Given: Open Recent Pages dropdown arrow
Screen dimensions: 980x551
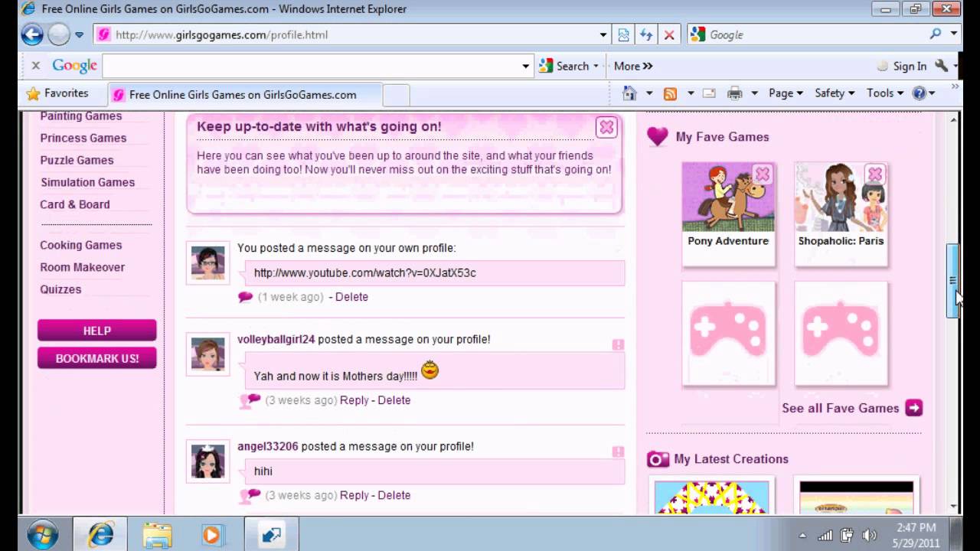Looking at the screenshot, I should (79, 35).
